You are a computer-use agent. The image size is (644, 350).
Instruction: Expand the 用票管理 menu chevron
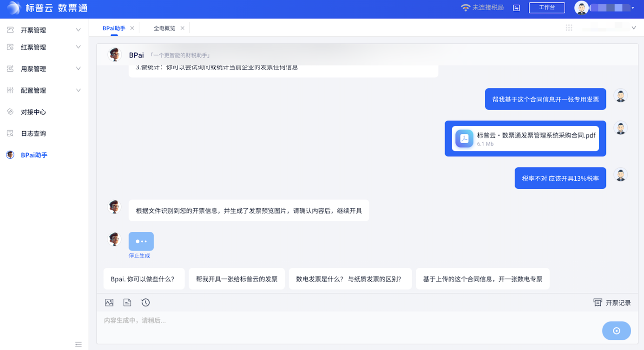click(78, 69)
